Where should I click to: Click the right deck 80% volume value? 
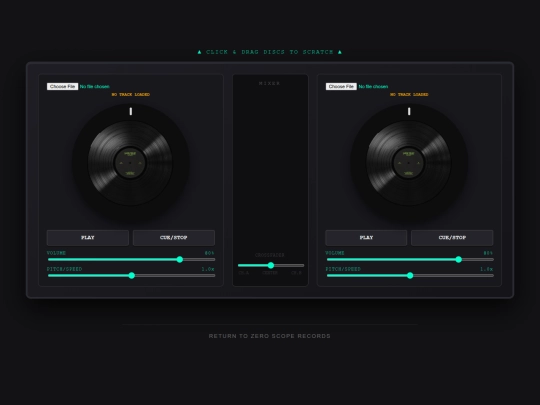pos(488,253)
